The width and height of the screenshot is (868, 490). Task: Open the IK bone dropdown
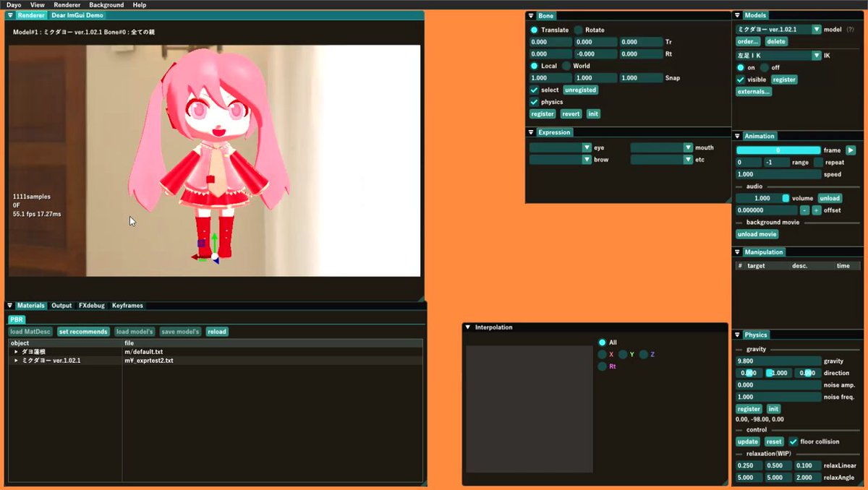(x=778, y=55)
